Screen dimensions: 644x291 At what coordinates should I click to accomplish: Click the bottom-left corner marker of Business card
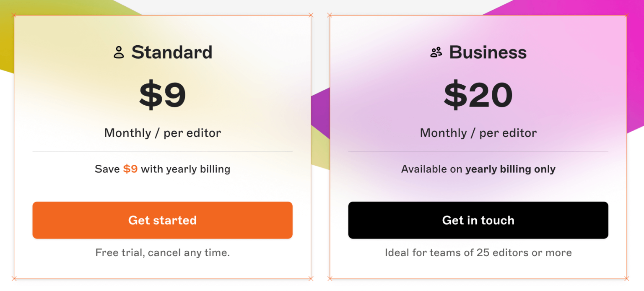[330, 278]
